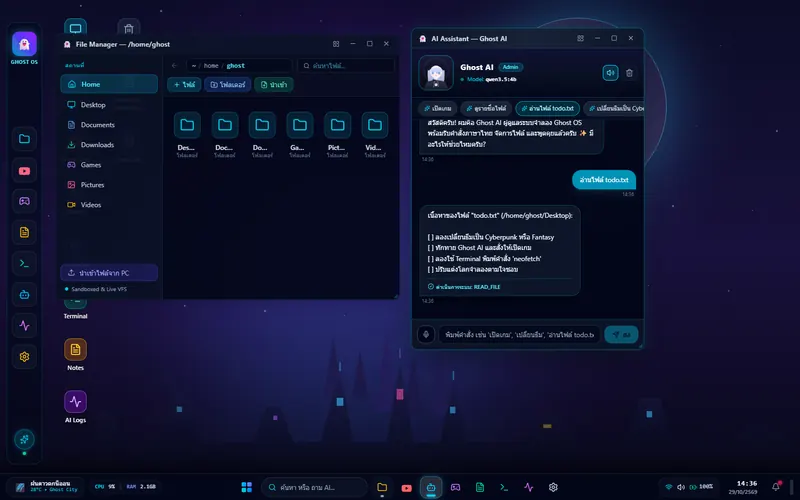Viewport: 800px width, 500px height.
Task: Open the Ga... folder in File Manager
Action: tap(299, 135)
